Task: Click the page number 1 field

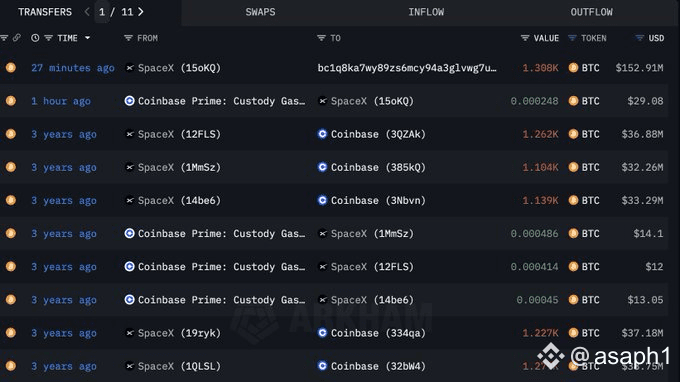Action: (x=102, y=12)
